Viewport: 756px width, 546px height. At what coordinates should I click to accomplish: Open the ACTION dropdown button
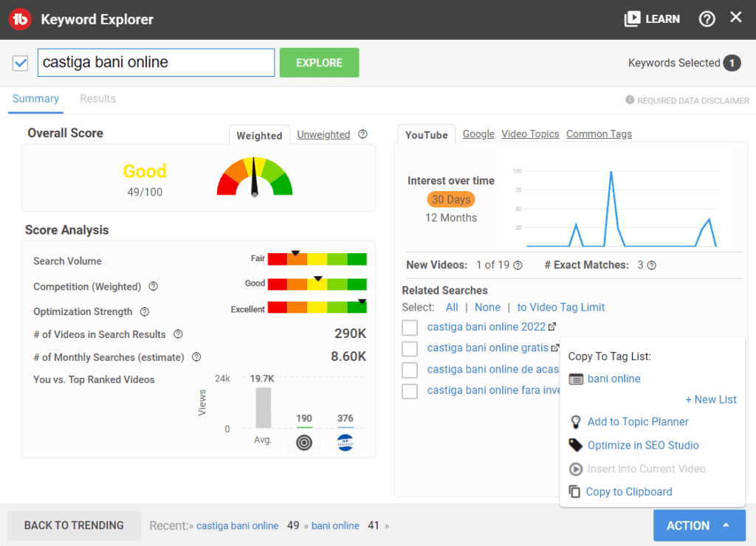[698, 525]
